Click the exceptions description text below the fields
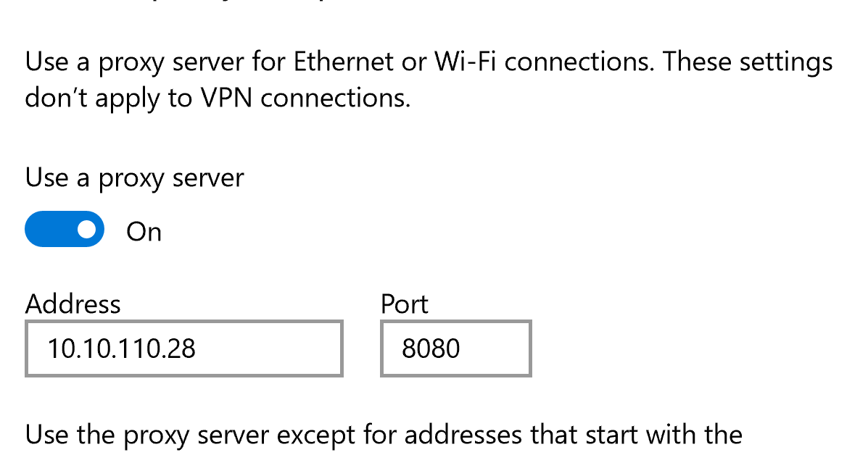868x455 pixels. 383,434
